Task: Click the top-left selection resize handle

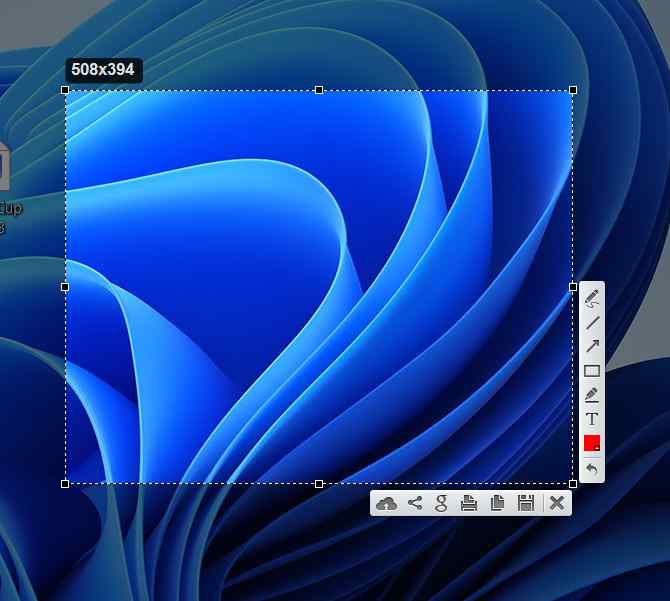Action: tap(65, 90)
